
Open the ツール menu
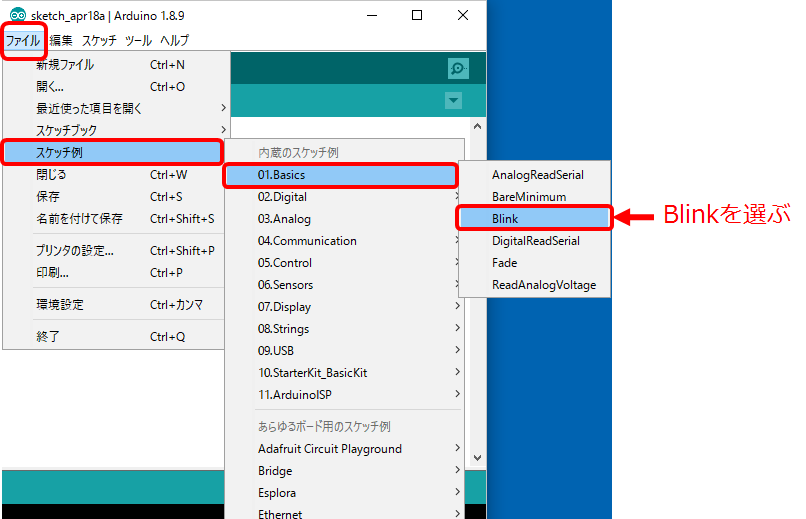[138, 40]
